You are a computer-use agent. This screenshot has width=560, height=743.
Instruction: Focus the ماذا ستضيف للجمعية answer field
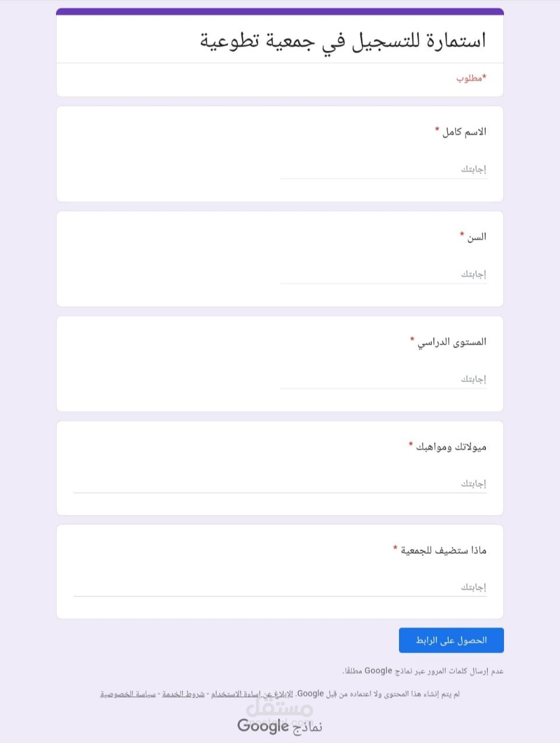click(x=280, y=587)
